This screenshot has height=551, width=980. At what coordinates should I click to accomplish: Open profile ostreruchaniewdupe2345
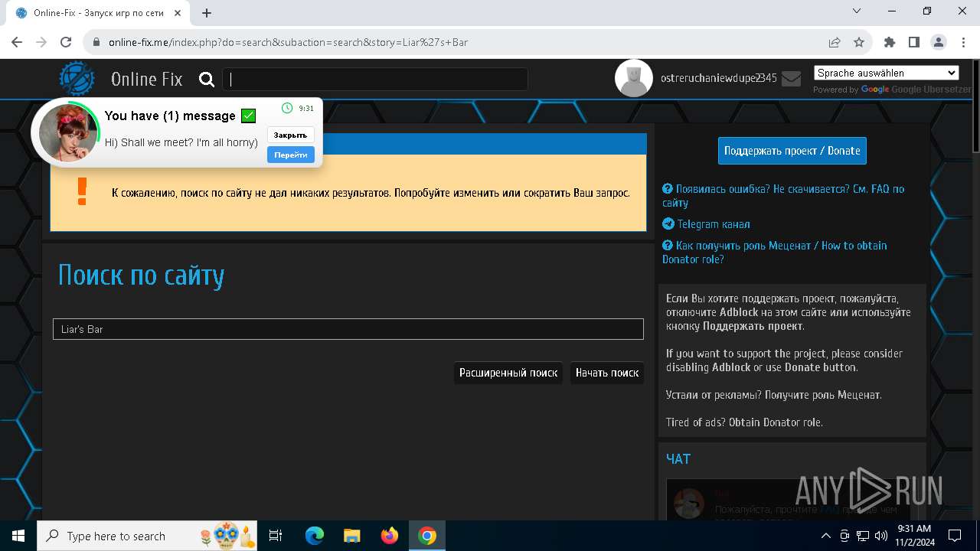click(x=719, y=78)
